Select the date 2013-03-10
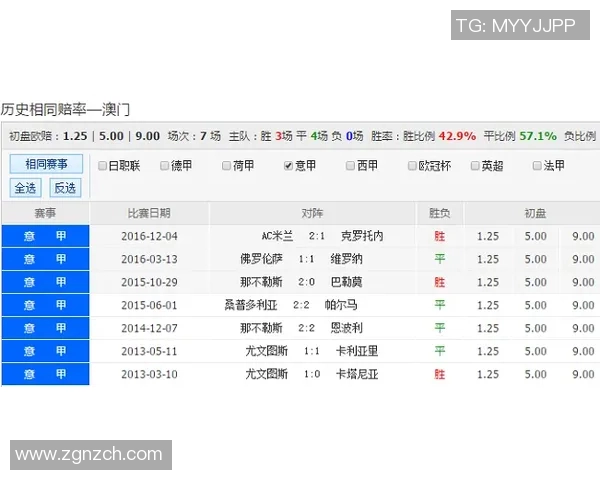600x480 pixels. (x=149, y=374)
